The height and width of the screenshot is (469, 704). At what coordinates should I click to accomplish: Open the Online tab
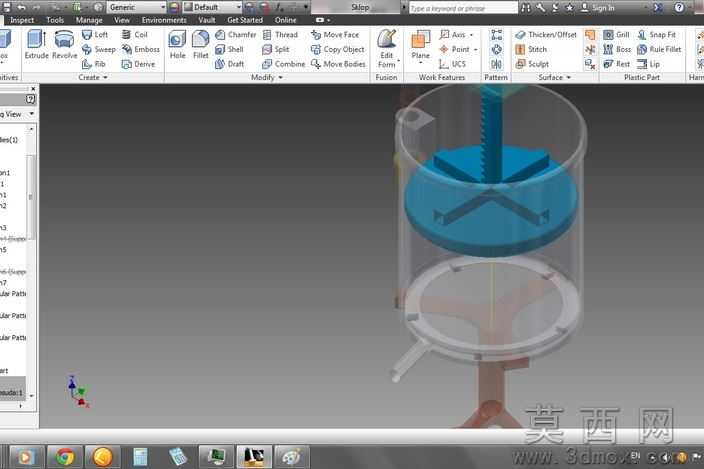click(x=286, y=20)
